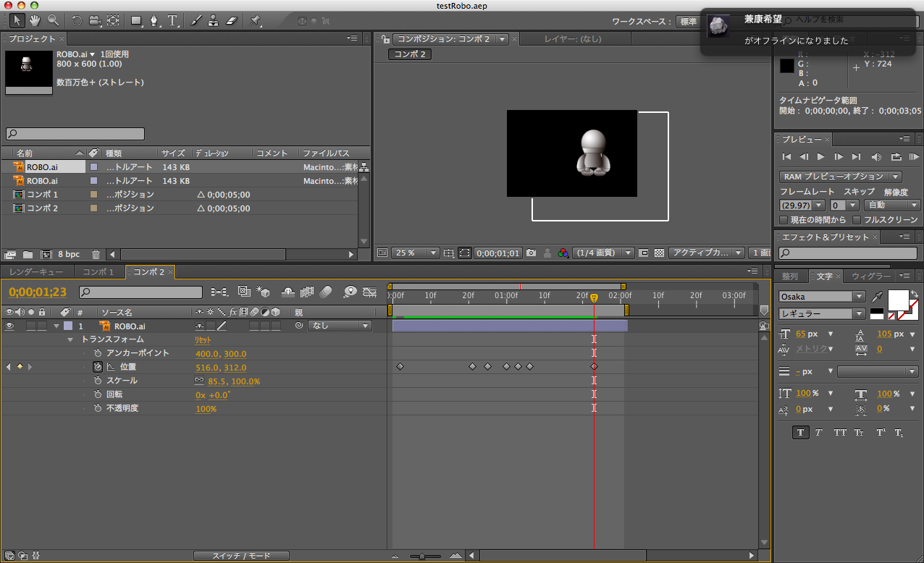
Task: Enable フルスクリーン checkbox
Action: click(857, 219)
